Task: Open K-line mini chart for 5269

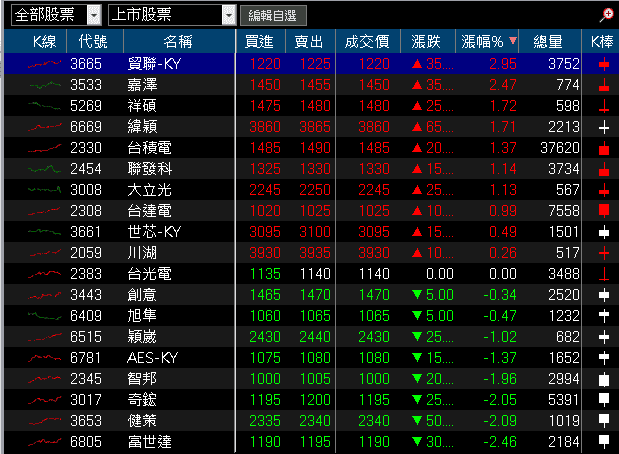Action: pyautogui.click(x=44, y=106)
